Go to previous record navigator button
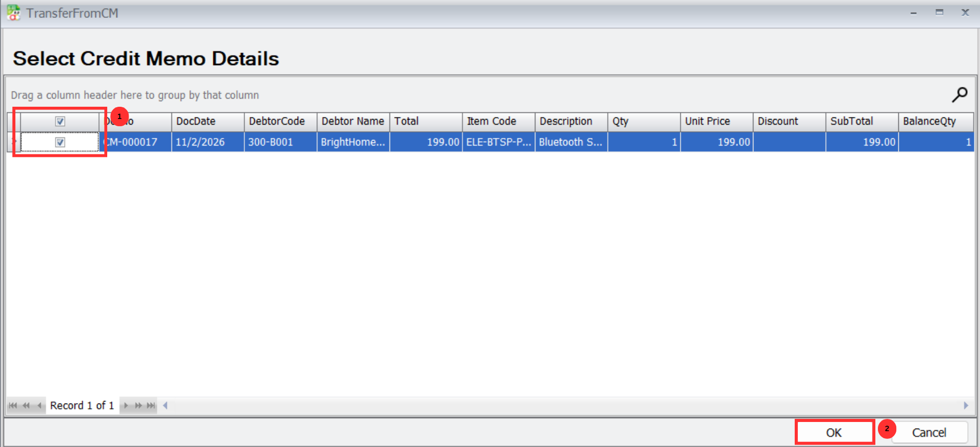980x447 pixels. point(39,406)
